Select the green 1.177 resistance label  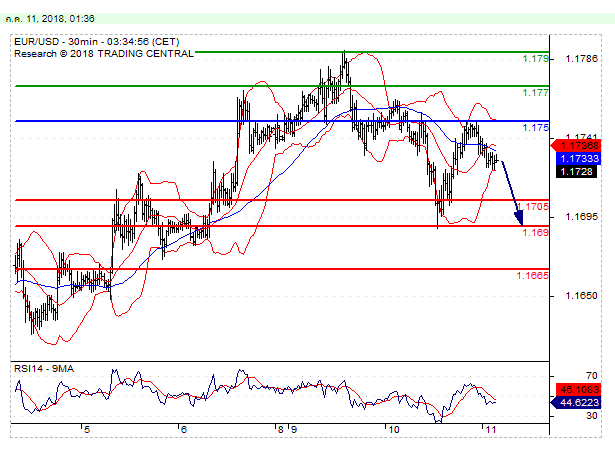535,93
